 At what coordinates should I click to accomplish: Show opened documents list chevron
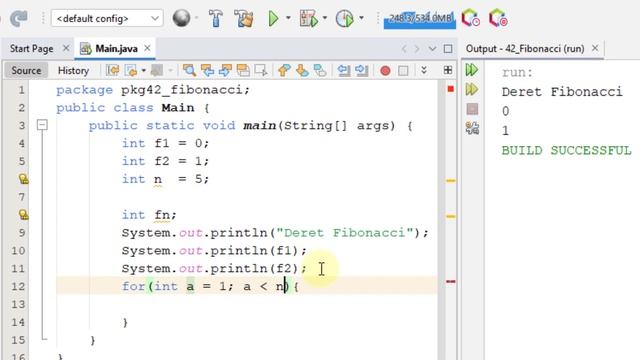click(x=432, y=49)
